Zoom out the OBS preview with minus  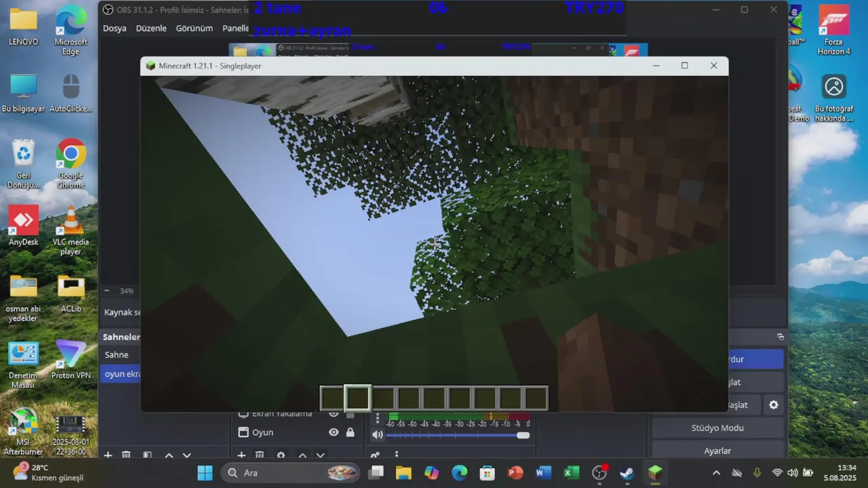(x=106, y=291)
